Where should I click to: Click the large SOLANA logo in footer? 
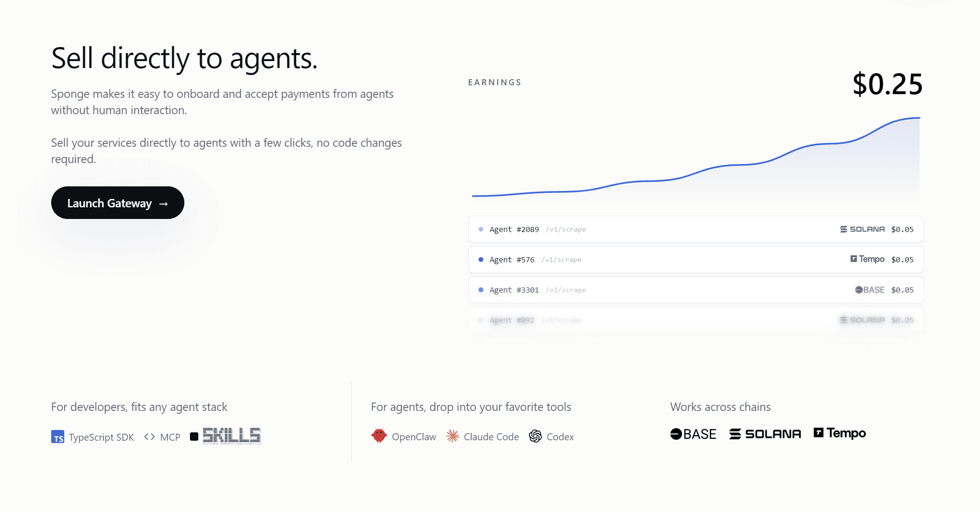click(765, 434)
